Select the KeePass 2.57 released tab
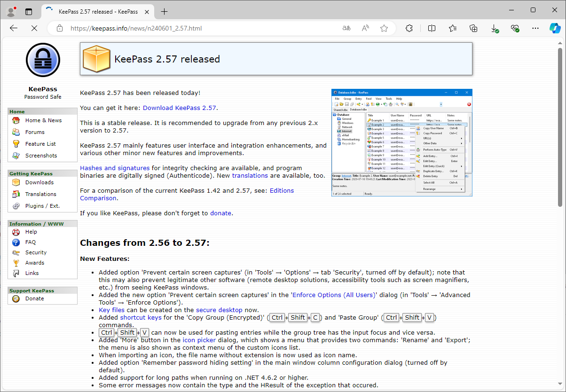This screenshot has width=566, height=392. point(99,11)
